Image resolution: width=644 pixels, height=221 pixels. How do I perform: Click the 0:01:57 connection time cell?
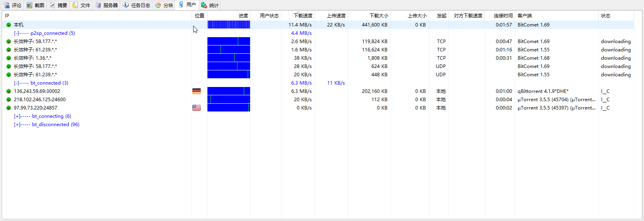[x=504, y=25]
